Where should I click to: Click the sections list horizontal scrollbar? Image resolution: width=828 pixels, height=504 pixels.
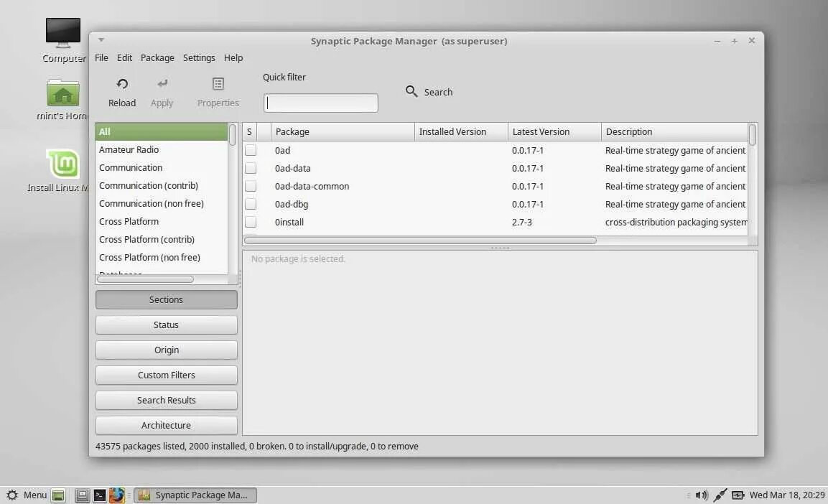pyautogui.click(x=145, y=279)
